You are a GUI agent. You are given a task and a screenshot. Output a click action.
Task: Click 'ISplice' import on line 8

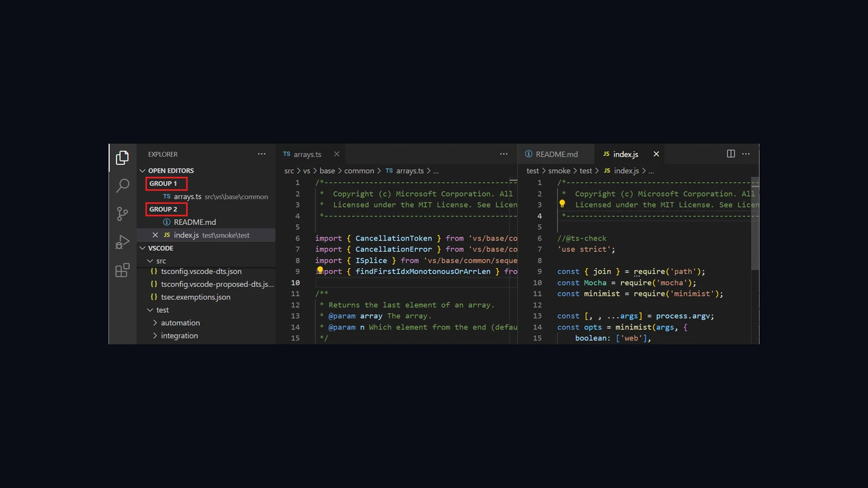[371, 260]
